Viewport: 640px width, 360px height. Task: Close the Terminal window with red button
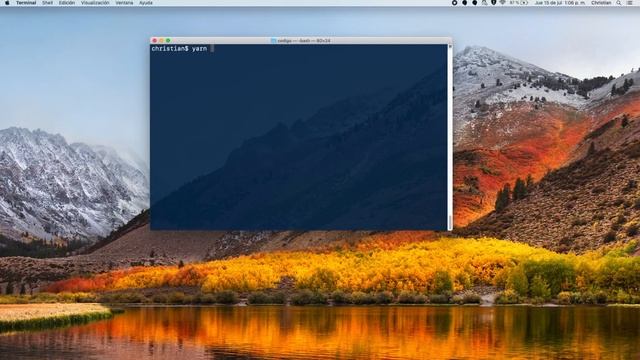[155, 40]
